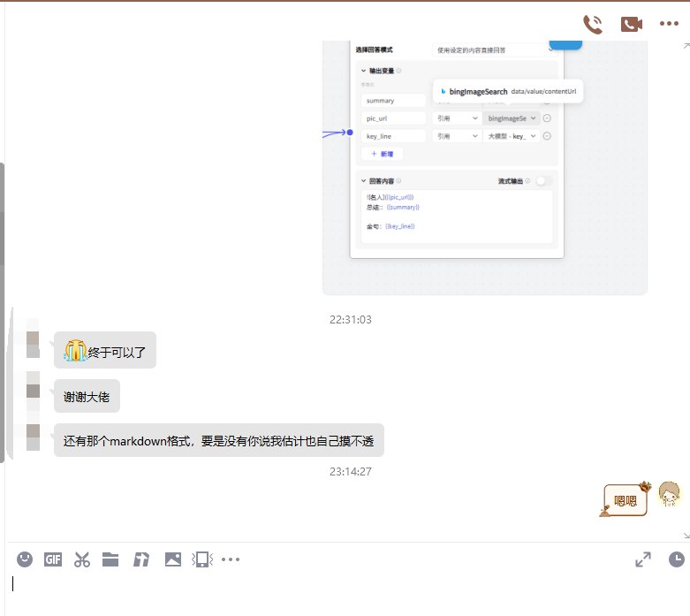Click sender avatar next to "终于可以了"
Viewport: 690px width, 616px height.
pyautogui.click(x=33, y=345)
